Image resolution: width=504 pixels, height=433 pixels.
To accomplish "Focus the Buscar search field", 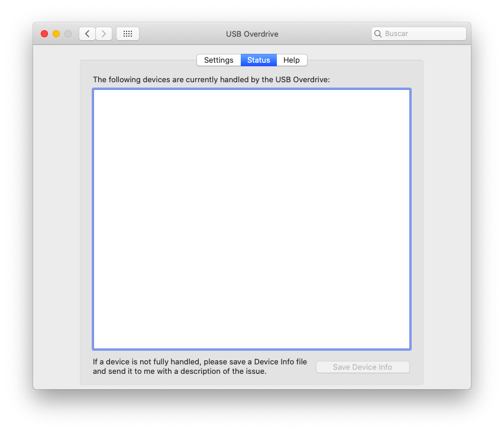I will (x=418, y=34).
